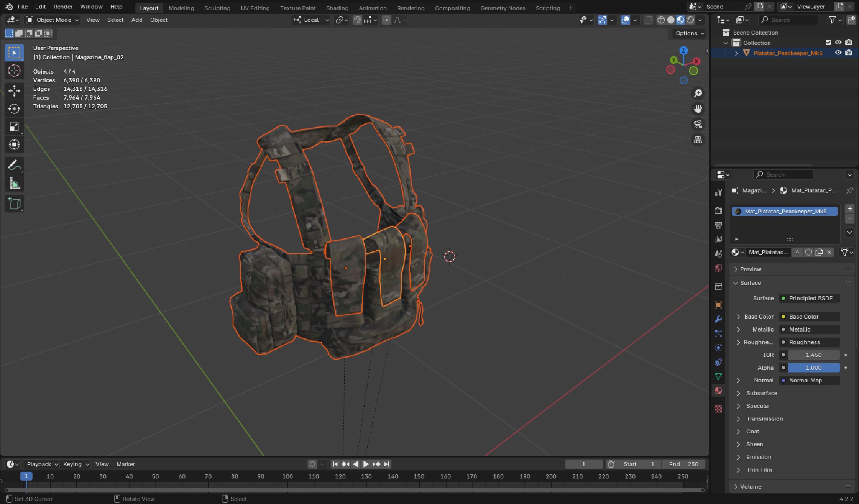Activate the Annotate pencil tool

coord(14,165)
